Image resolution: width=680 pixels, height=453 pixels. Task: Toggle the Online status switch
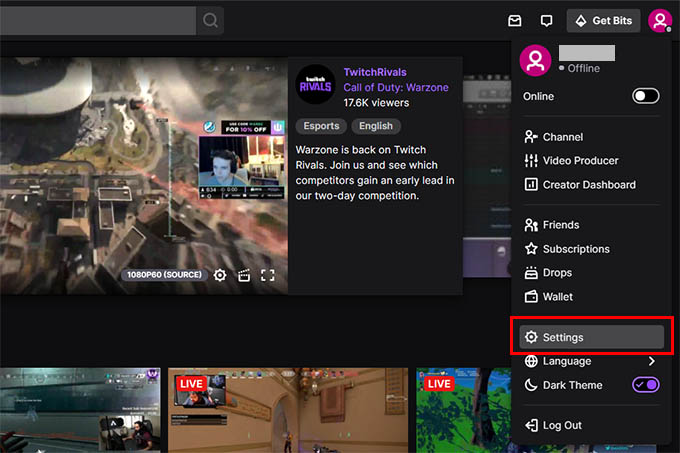(645, 96)
